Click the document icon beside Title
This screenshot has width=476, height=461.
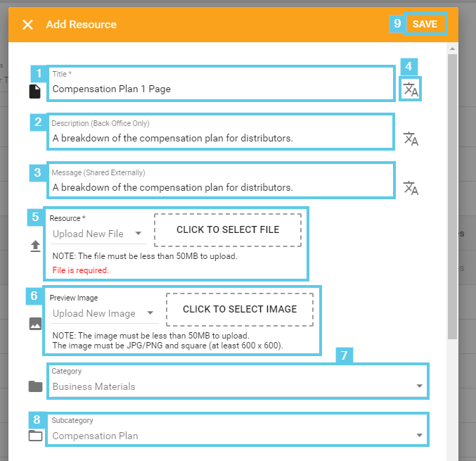click(35, 91)
